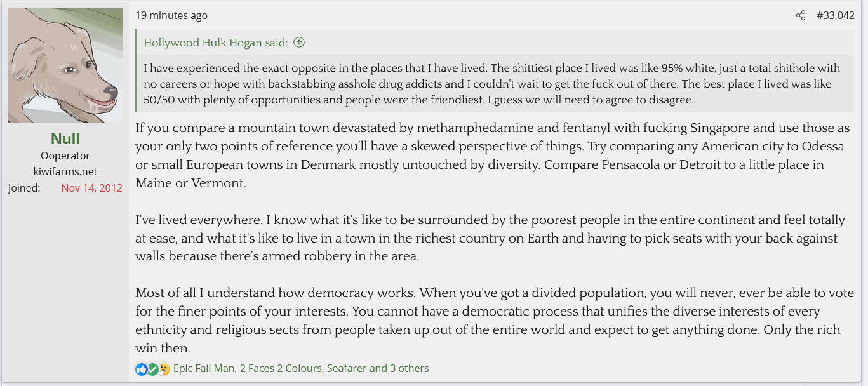Click the "2 Faces 2 Colours" reactor name
This screenshot has height=386, width=868.
click(281, 368)
